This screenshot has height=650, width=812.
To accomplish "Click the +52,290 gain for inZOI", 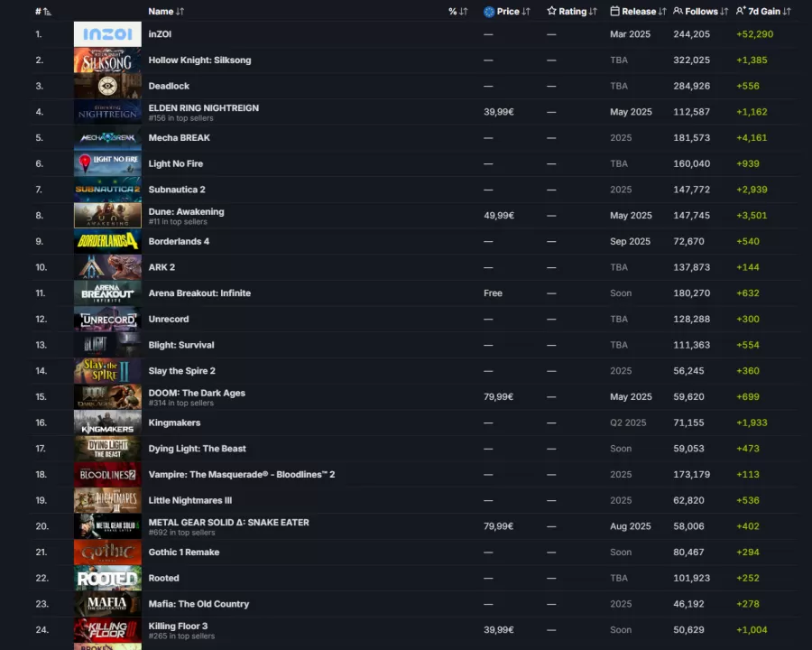I will [x=754, y=34].
